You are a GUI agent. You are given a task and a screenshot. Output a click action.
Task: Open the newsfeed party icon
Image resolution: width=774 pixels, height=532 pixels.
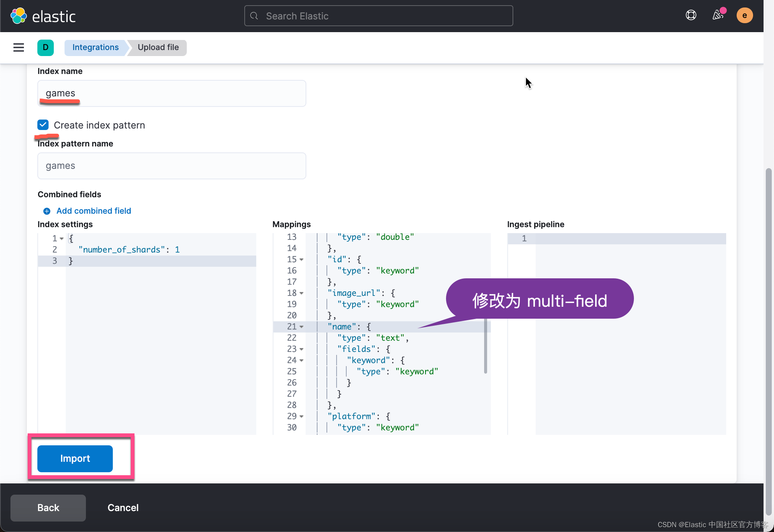coord(718,15)
